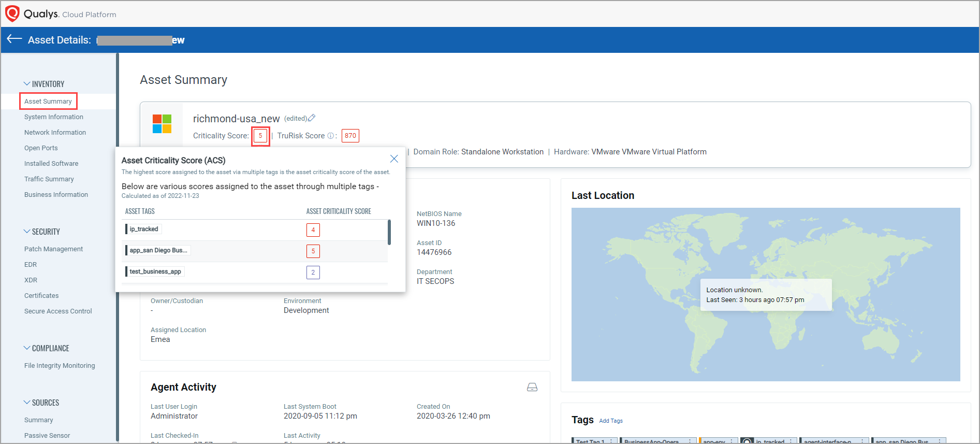
Task: Click the Qualys logo icon
Action: (x=12, y=13)
